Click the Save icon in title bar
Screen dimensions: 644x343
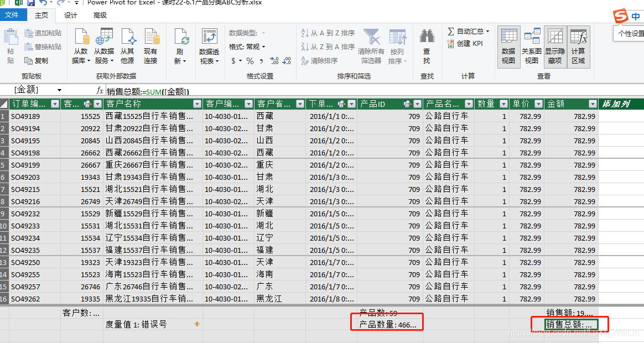(x=31, y=2)
